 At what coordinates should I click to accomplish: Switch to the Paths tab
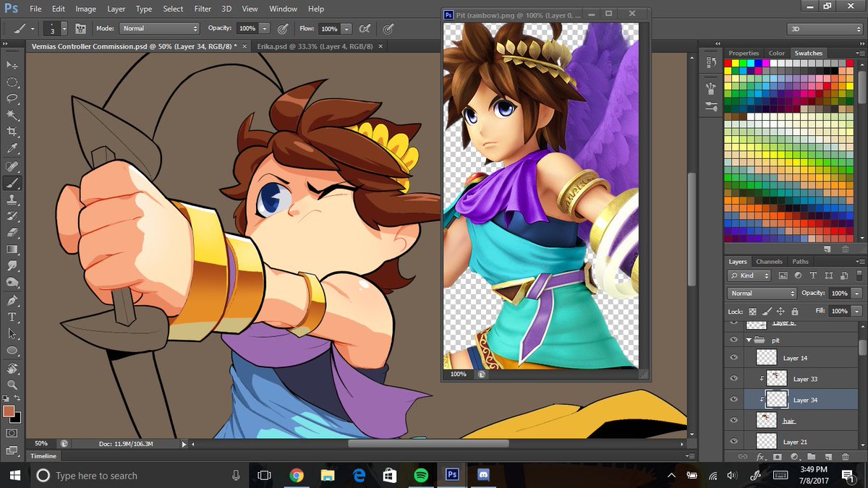[800, 262]
